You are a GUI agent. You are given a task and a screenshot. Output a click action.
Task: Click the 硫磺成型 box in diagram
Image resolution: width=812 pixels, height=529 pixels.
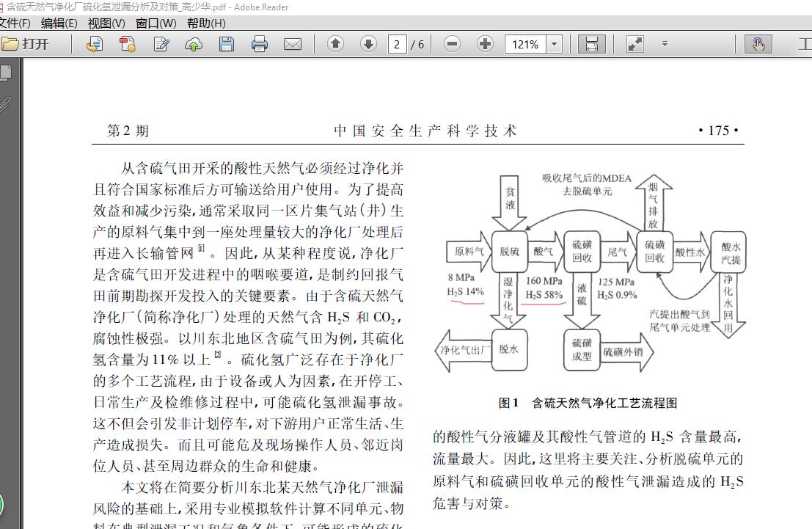(x=582, y=350)
